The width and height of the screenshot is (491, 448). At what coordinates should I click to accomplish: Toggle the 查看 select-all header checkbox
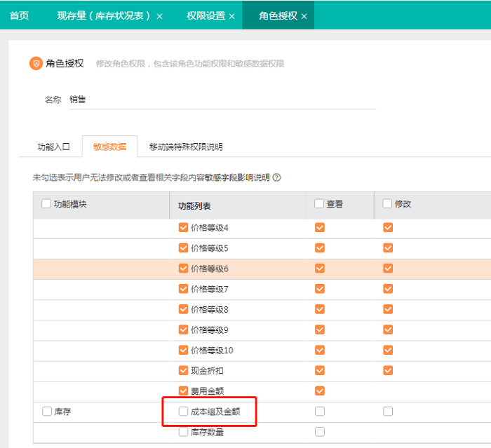point(319,204)
